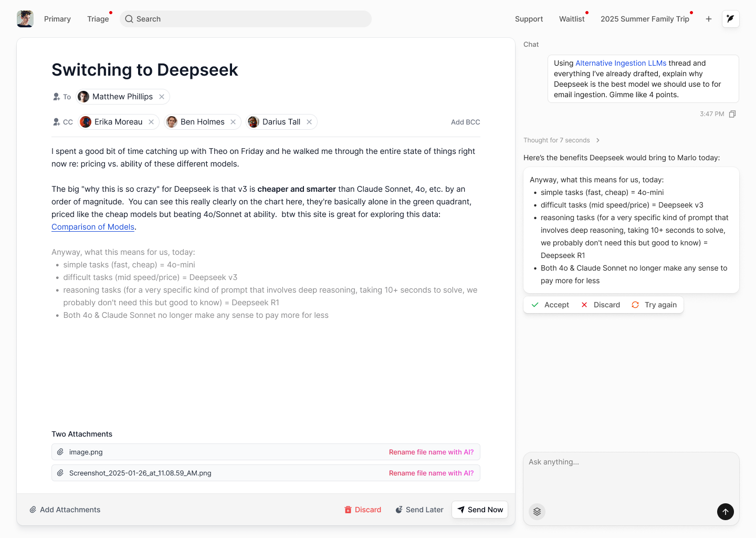Viewport: 756px width, 538px height.
Task: Click the Ask anything chat input
Action: click(x=631, y=489)
